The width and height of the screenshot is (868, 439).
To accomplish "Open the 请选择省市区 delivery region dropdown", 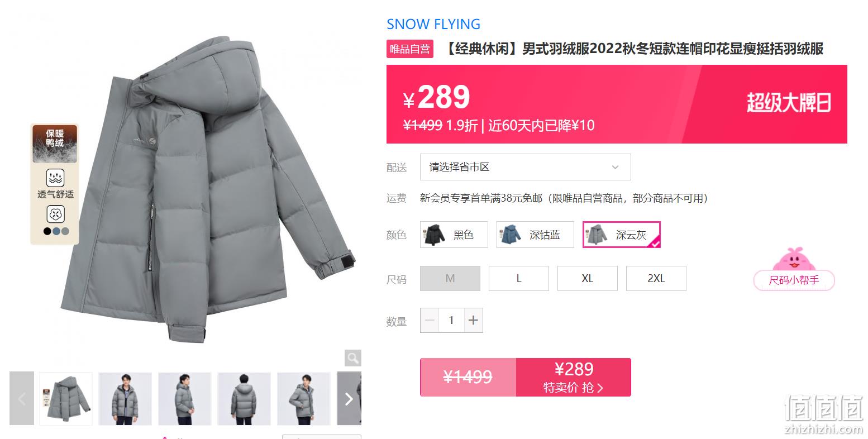I will coord(525,167).
